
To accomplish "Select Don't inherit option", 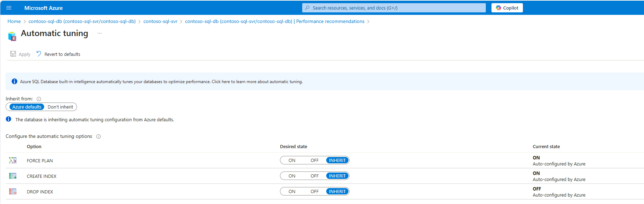I will pyautogui.click(x=60, y=107).
